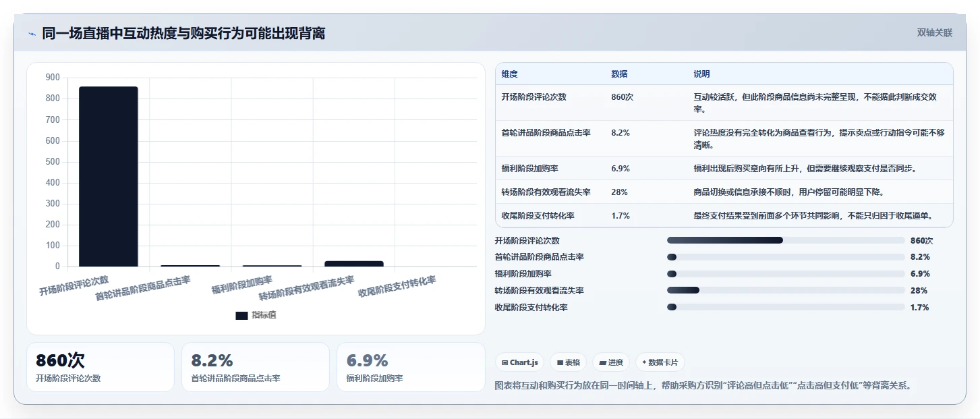Click the 首轮讲品阶段商品点击率 progress bar
980x419 pixels.
click(x=786, y=257)
